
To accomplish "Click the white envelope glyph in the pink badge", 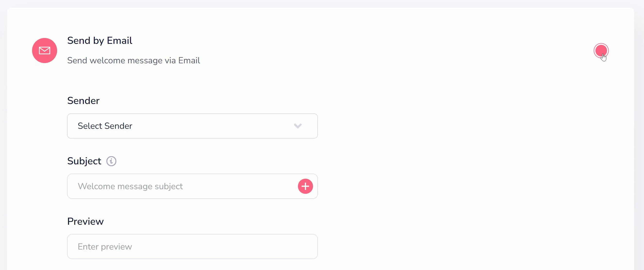I will (44, 51).
